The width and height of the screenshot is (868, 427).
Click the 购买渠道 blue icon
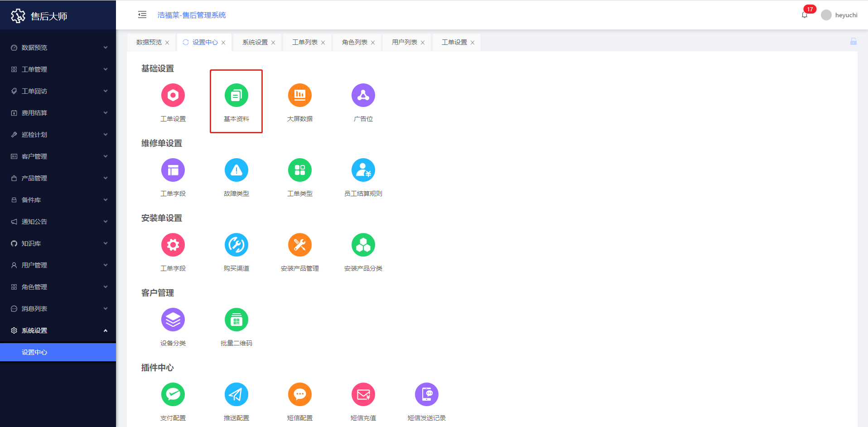pyautogui.click(x=236, y=245)
